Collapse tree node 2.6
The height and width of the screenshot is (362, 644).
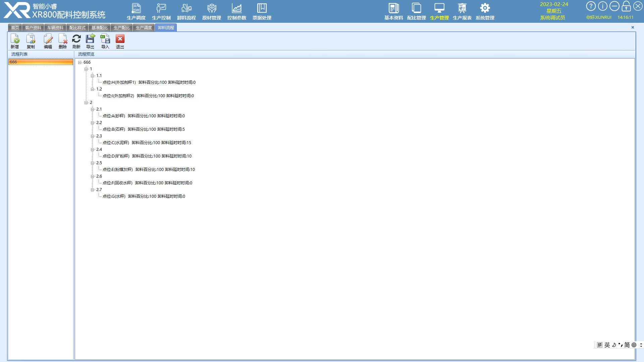pyautogui.click(x=93, y=176)
